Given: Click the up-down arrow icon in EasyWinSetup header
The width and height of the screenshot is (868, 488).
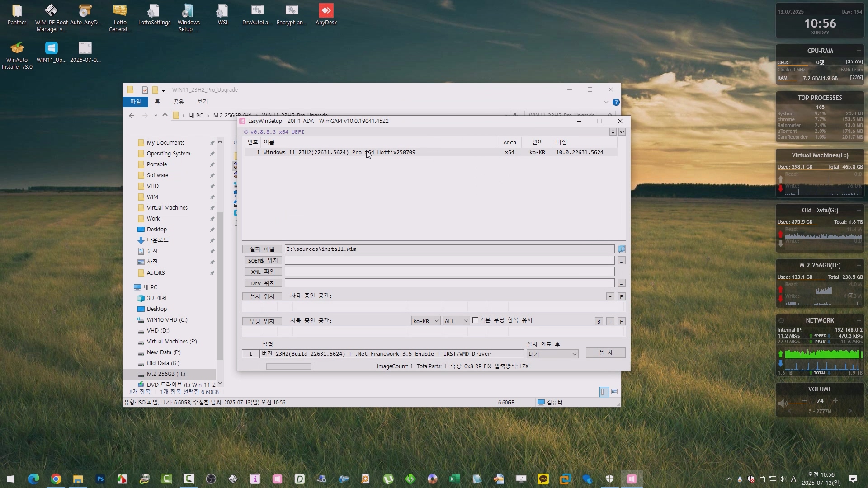Looking at the screenshot, I should [x=613, y=132].
